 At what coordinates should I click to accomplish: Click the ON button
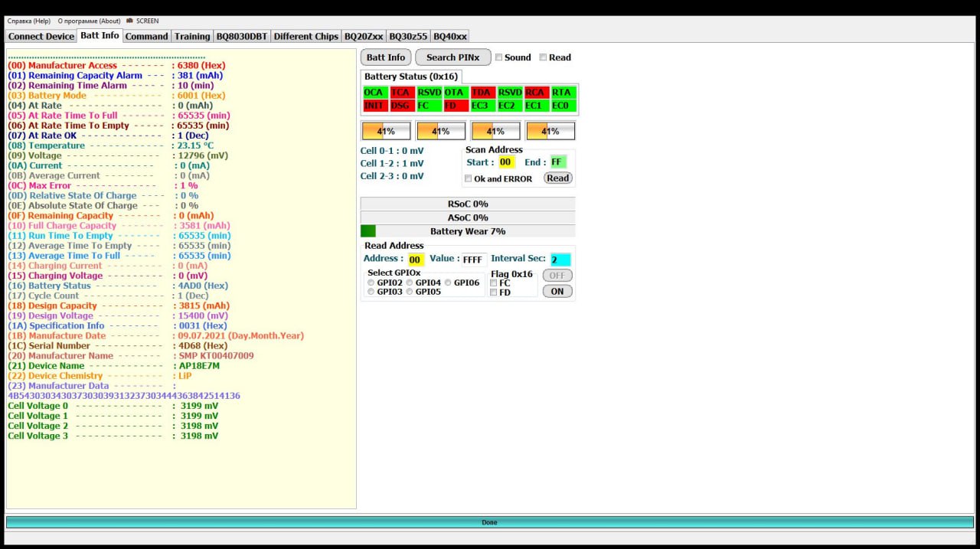tap(557, 291)
